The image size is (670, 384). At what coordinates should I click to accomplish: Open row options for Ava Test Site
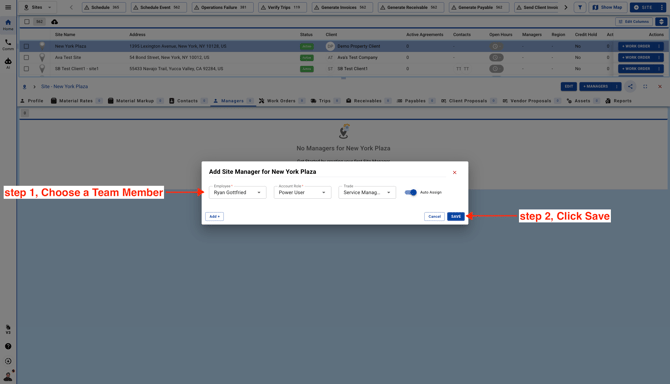point(659,57)
